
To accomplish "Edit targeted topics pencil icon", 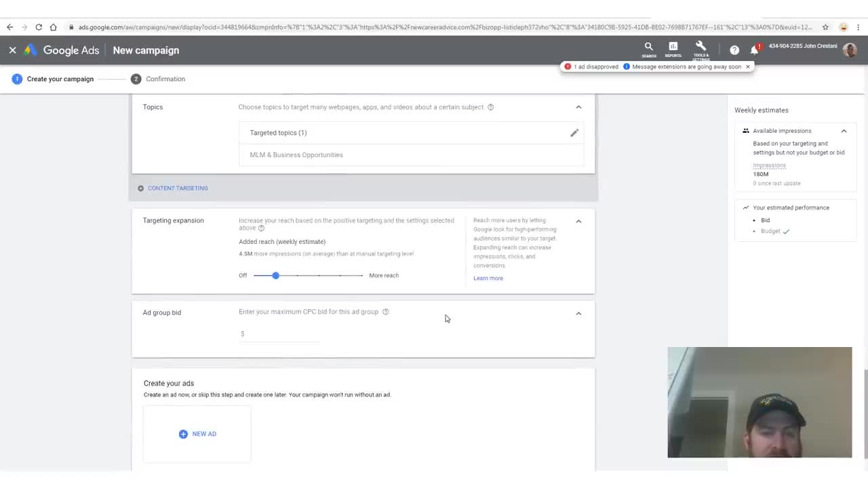I will pyautogui.click(x=574, y=133).
